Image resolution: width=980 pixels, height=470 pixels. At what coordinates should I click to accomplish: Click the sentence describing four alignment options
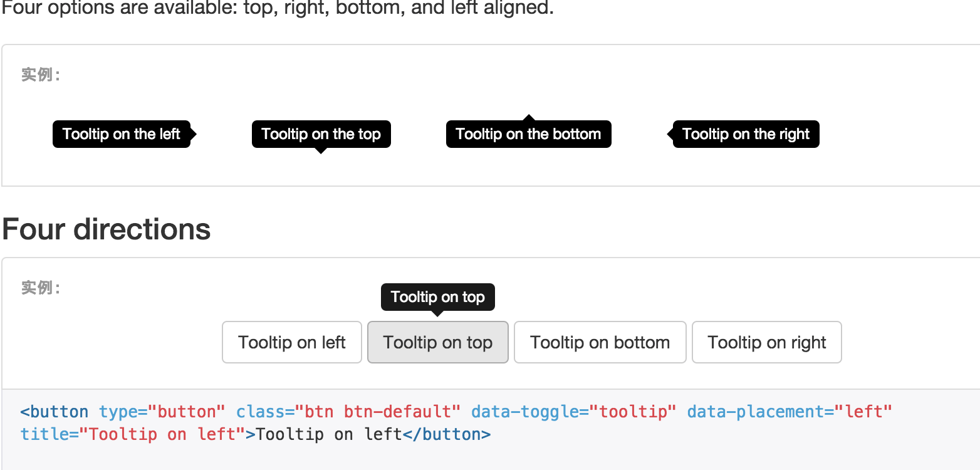pos(276,8)
